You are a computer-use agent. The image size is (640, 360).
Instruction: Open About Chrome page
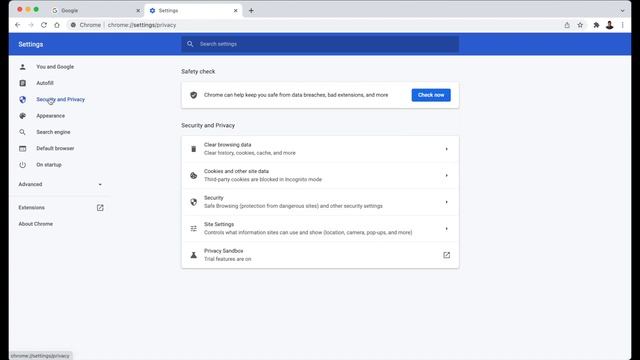(x=36, y=224)
